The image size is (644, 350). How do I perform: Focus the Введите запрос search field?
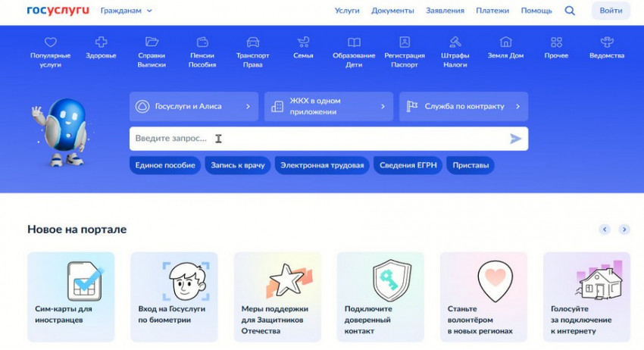[x=329, y=139]
